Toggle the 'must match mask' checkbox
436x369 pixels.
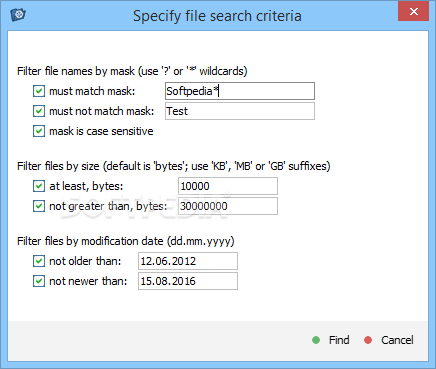pyautogui.click(x=39, y=91)
